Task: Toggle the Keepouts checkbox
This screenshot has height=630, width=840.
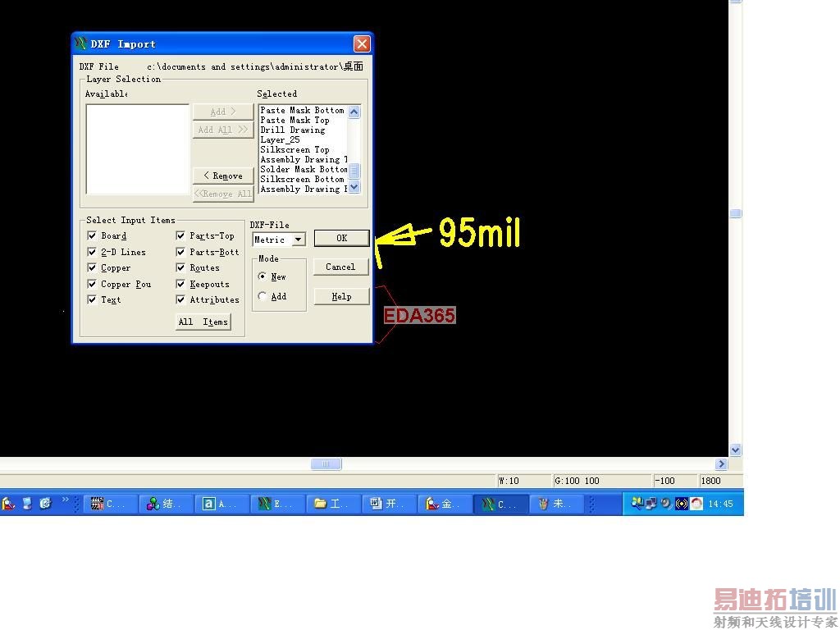Action: click(180, 284)
